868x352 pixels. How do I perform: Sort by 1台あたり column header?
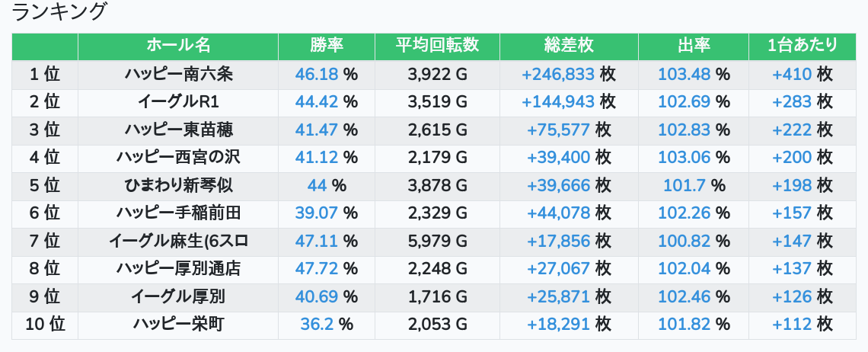point(803,46)
